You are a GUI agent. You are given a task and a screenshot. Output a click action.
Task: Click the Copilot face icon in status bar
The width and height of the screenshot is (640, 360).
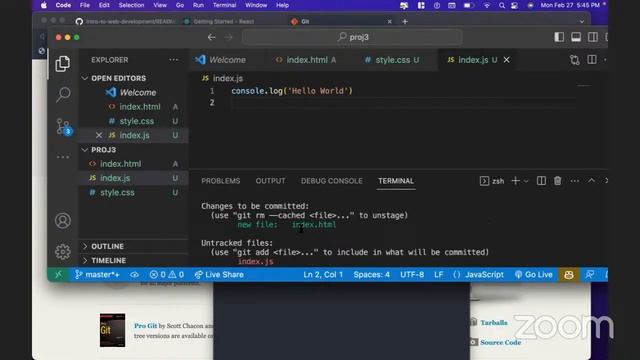(569, 275)
